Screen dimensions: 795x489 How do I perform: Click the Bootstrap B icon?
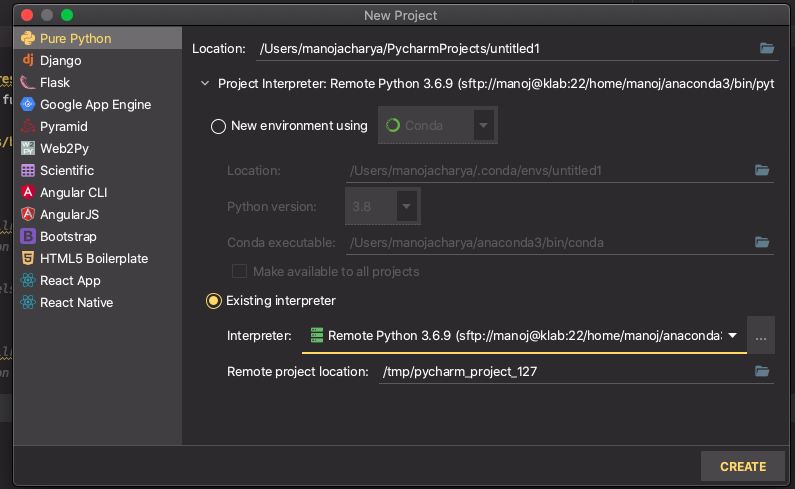(x=28, y=236)
